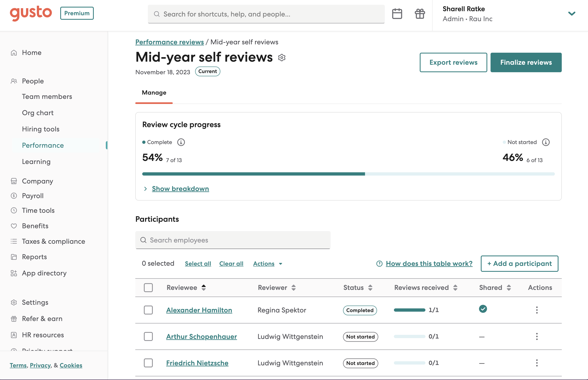
Task: Click Arthur Schopenhauer's 0/1 progress bar
Action: [409, 337]
